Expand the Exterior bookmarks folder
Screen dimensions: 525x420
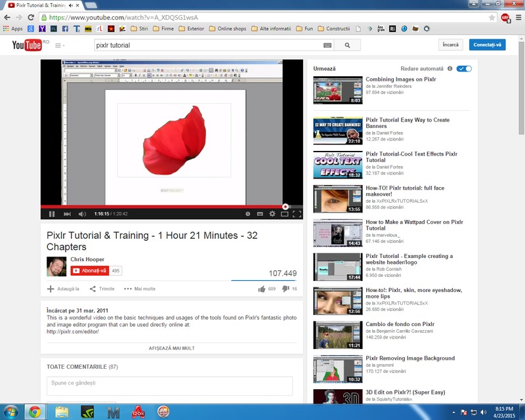(x=192, y=29)
